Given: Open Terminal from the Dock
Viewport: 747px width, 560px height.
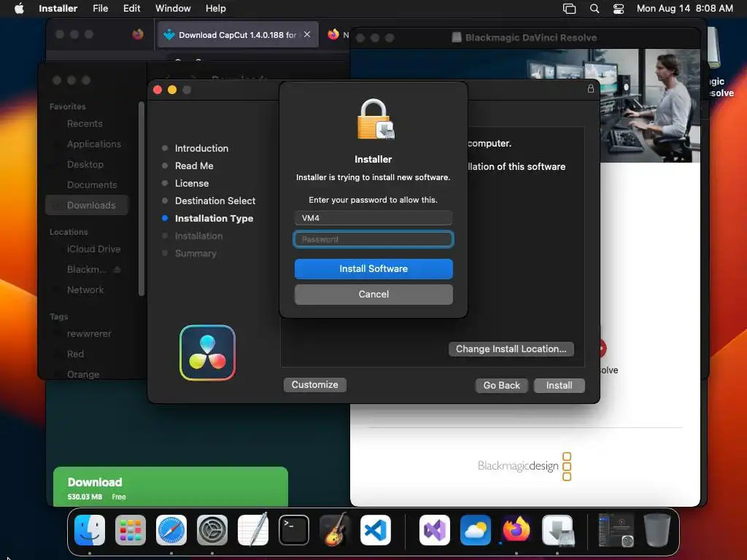Looking at the screenshot, I should pos(294,530).
